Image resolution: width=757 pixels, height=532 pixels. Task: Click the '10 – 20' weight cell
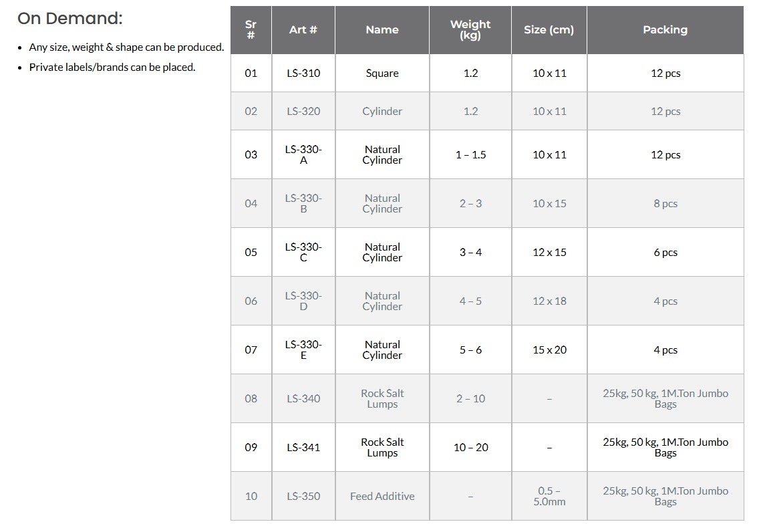coord(470,448)
